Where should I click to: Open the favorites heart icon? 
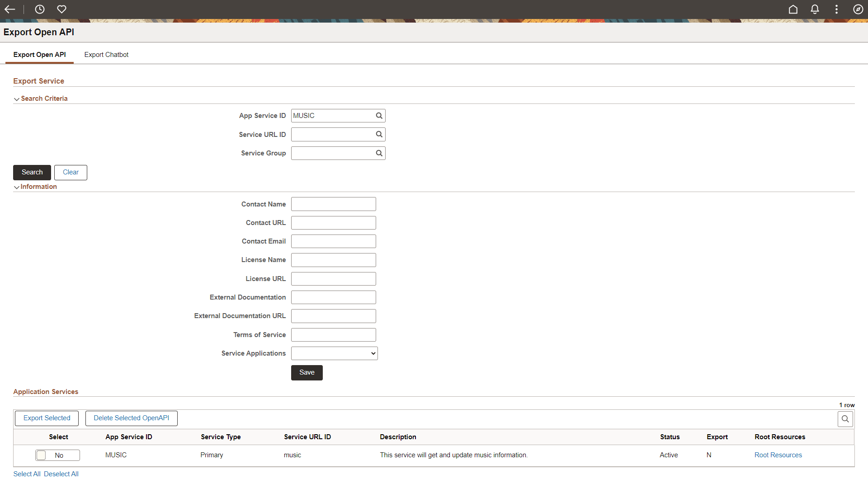click(61, 9)
